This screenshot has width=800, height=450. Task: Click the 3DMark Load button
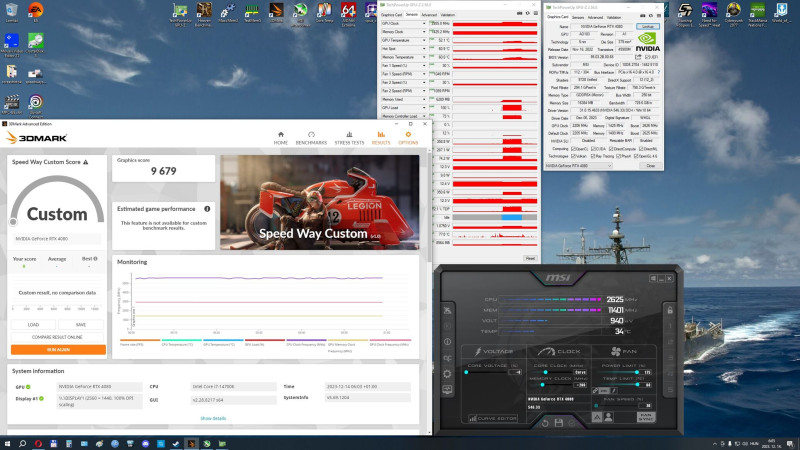pos(33,324)
